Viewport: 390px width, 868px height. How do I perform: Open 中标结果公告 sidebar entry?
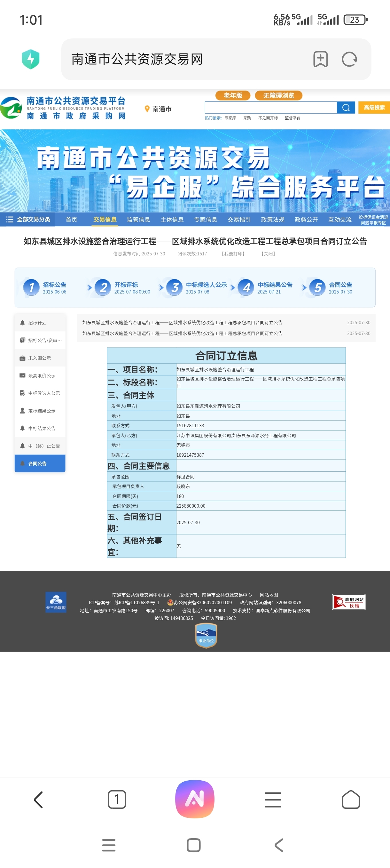[40, 428]
